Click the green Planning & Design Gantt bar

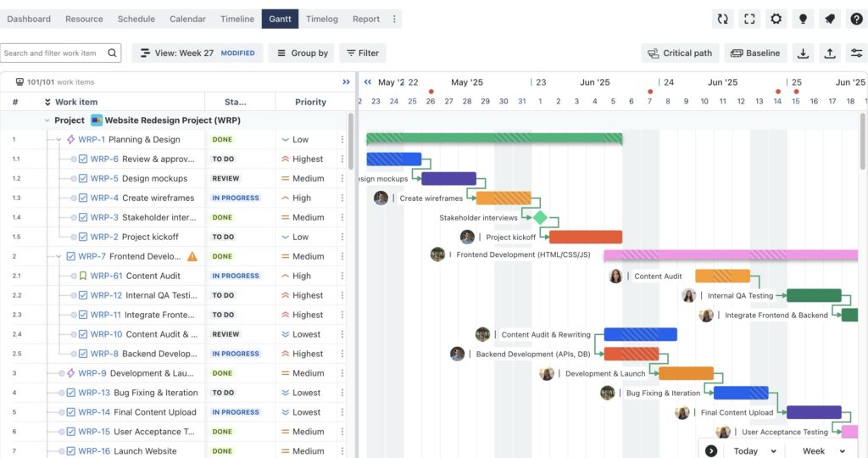(494, 138)
